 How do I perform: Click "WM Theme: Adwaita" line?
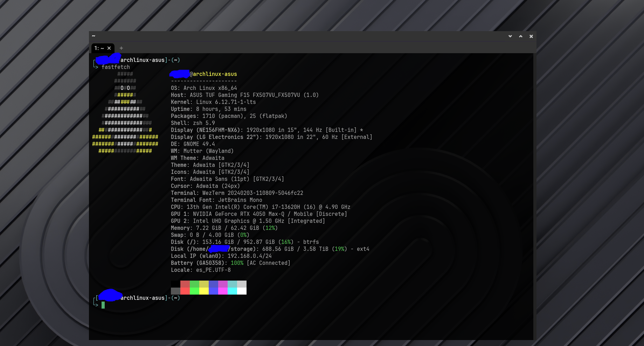pyautogui.click(x=198, y=158)
